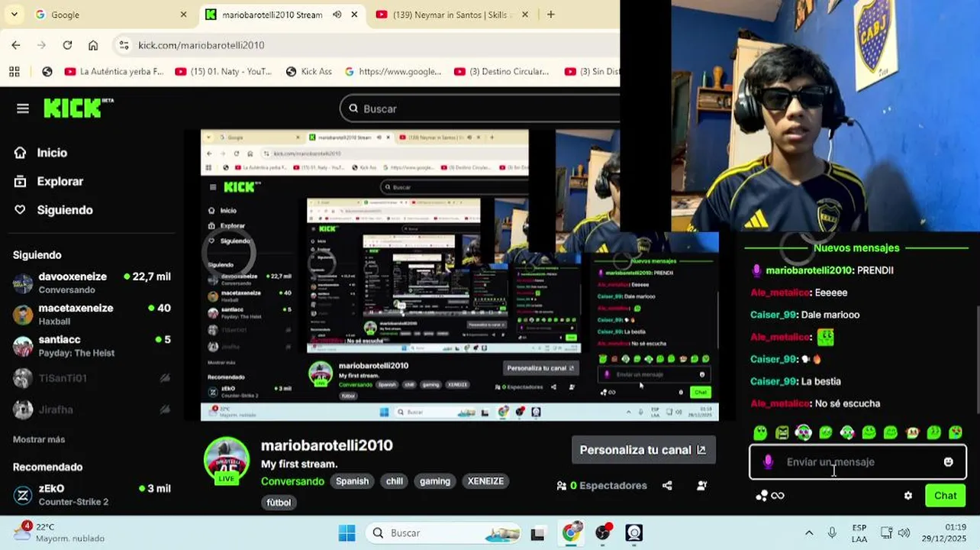This screenshot has width=980, height=550.
Task: Open chat settings gear
Action: (907, 496)
